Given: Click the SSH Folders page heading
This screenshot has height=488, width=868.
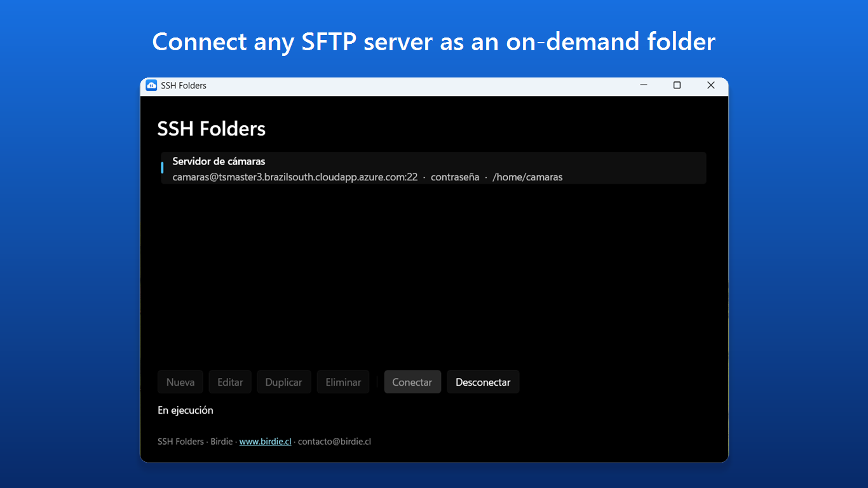Looking at the screenshot, I should point(212,129).
